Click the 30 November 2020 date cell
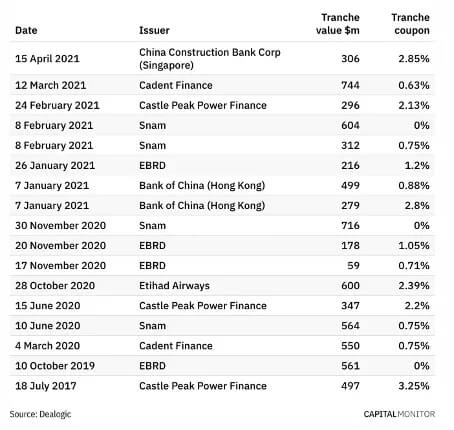Screen dimensions: 454x430 60,226
